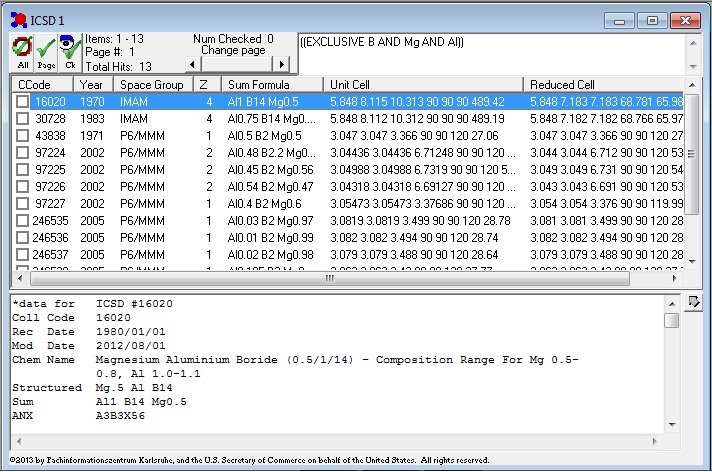
Task: Click the Ck checked-entries eye icon
Action: 69,52
